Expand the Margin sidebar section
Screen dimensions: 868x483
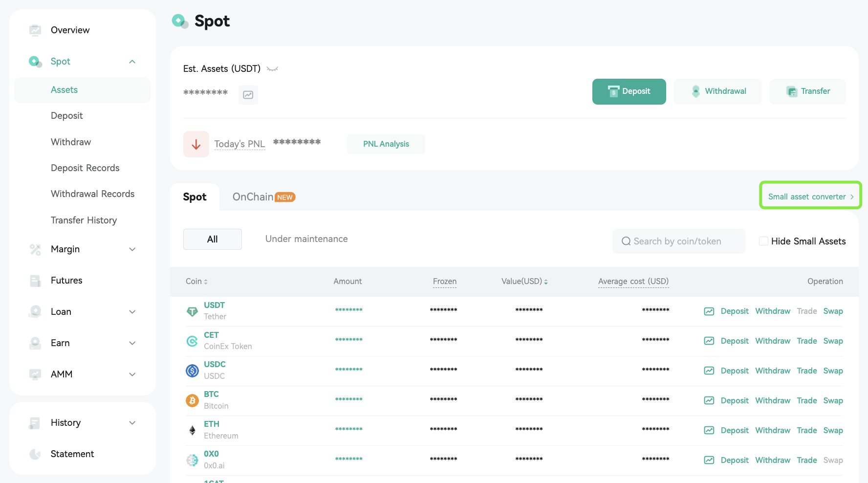coord(132,249)
